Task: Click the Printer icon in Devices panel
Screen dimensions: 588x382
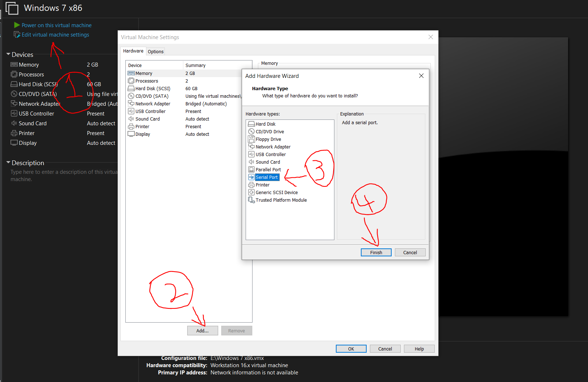Action: pyautogui.click(x=14, y=133)
